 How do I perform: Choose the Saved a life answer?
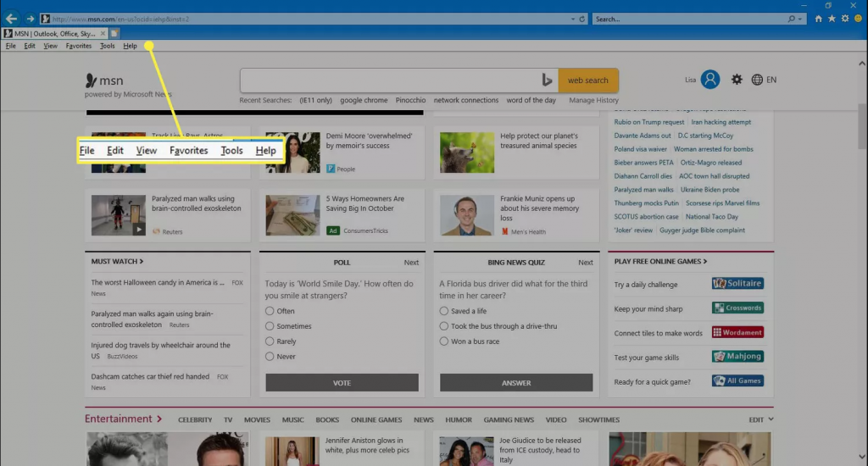coord(444,311)
